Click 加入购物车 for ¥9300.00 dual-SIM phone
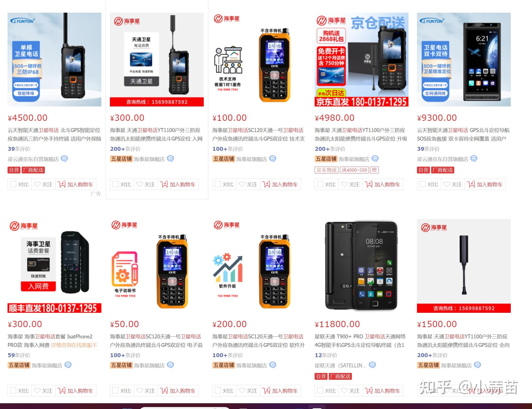532x409 pixels. [485, 184]
